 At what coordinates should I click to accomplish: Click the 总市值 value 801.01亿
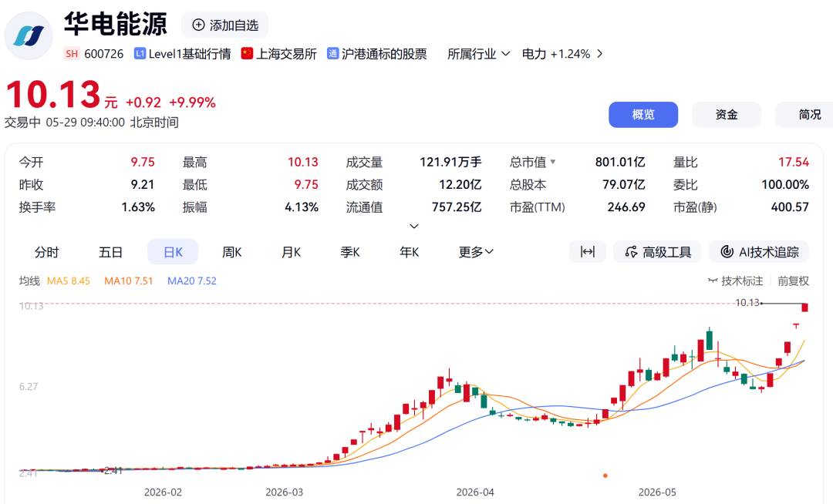(x=620, y=162)
